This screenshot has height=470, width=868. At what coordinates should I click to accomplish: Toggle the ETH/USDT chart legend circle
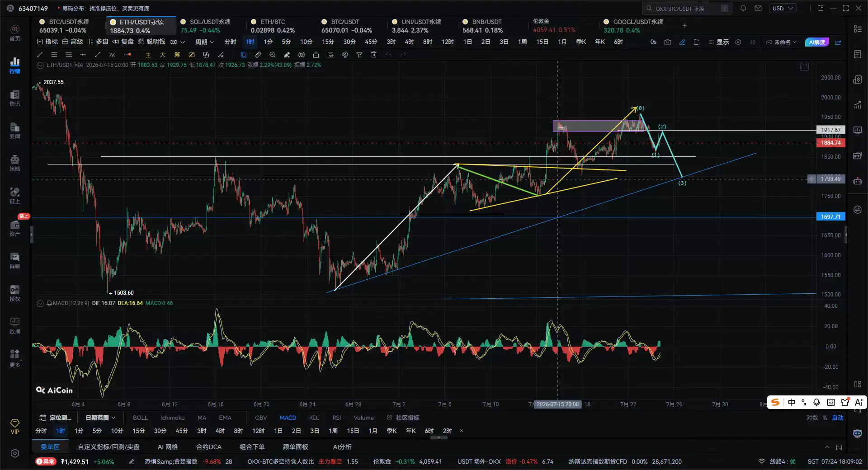(40, 65)
